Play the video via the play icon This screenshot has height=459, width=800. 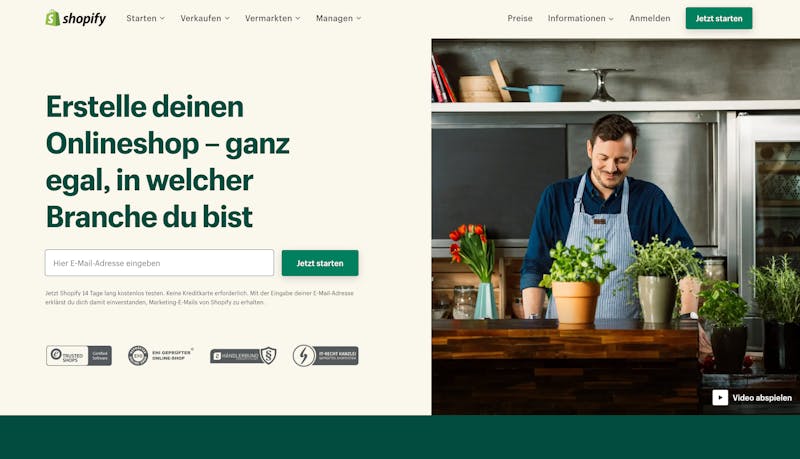pyautogui.click(x=720, y=397)
